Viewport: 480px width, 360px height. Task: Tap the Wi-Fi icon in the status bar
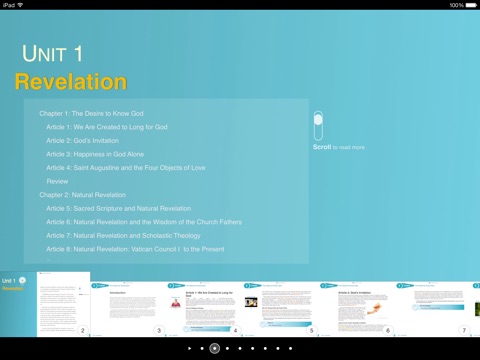20,5
